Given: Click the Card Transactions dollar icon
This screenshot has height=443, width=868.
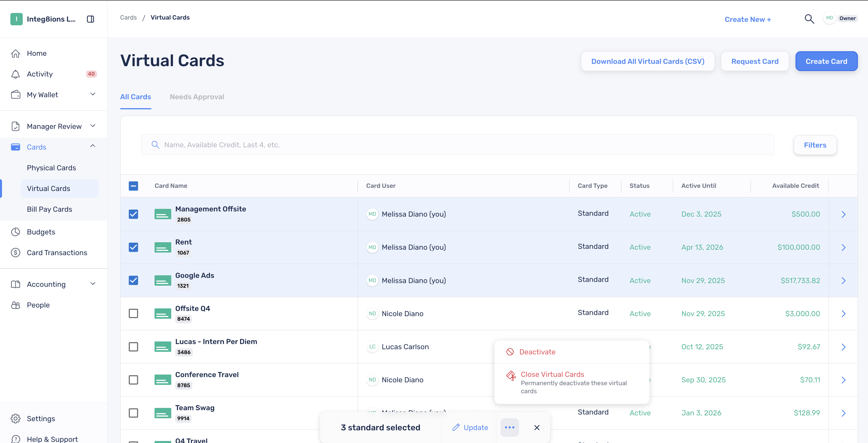Looking at the screenshot, I should [16, 253].
